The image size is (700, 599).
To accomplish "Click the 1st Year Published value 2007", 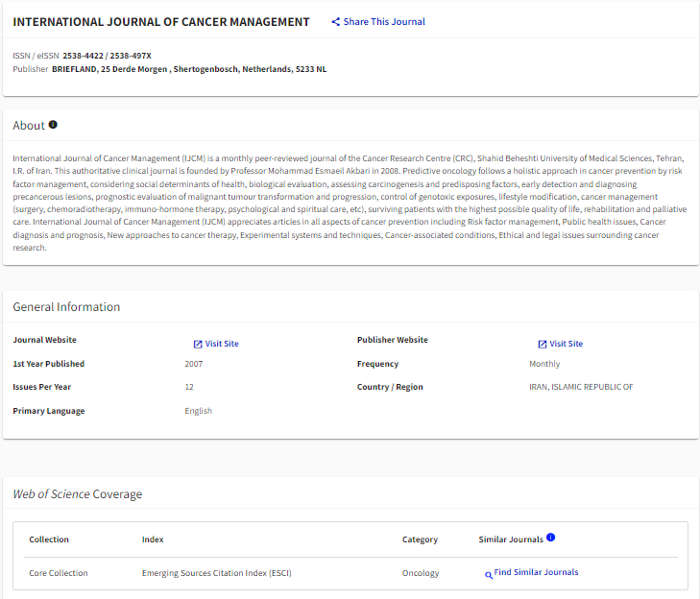I will tap(194, 364).
